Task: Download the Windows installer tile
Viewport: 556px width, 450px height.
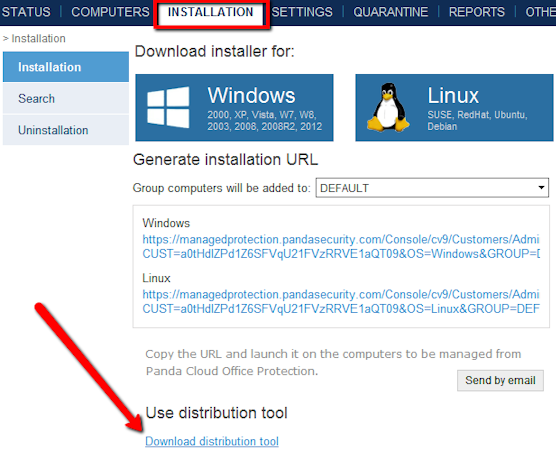Action: 234,107
